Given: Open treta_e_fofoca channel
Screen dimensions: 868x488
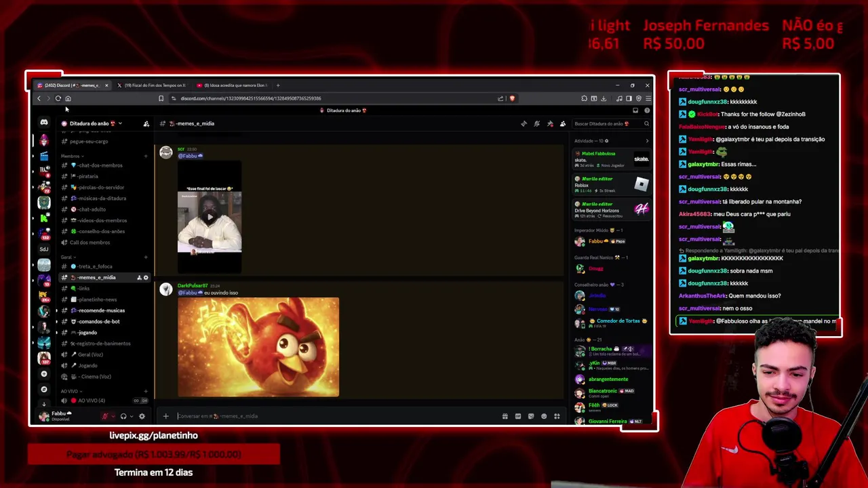Looking at the screenshot, I should (104, 266).
